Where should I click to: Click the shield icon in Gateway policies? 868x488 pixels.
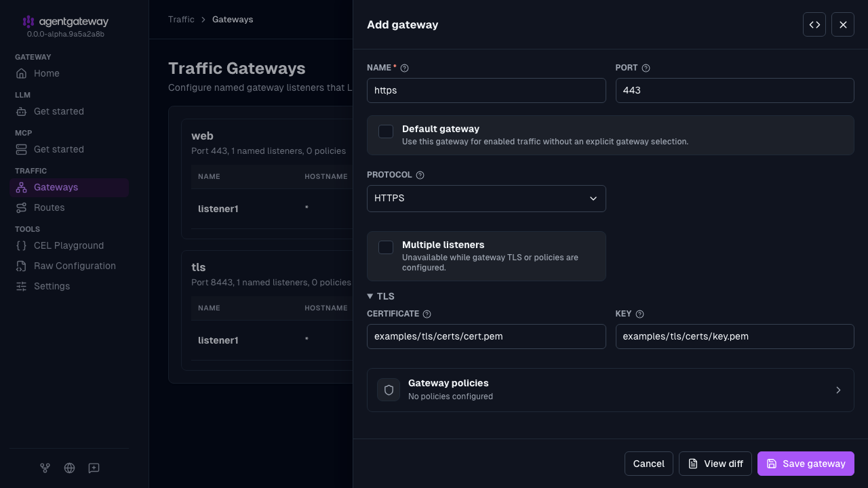(x=389, y=390)
